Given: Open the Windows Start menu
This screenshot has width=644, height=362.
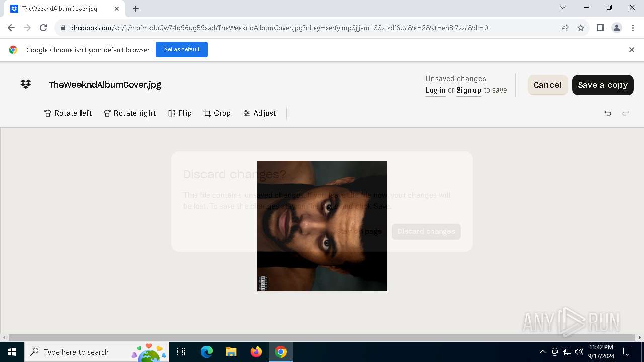Looking at the screenshot, I should (12, 352).
